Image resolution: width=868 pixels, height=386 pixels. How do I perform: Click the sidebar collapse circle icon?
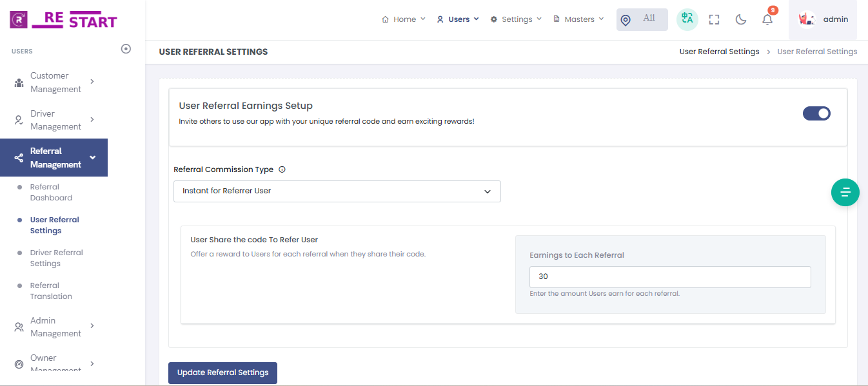pos(126,49)
